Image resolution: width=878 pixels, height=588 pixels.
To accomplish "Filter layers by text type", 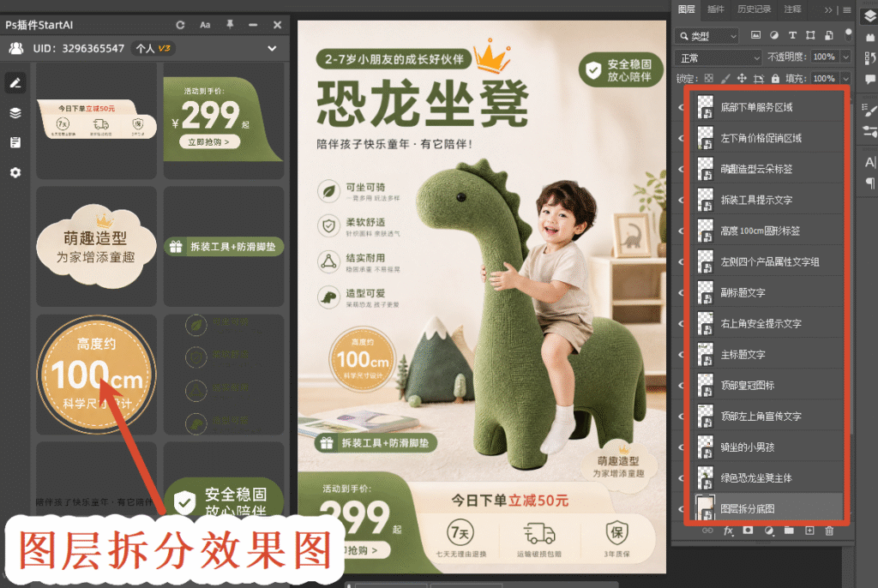I will (792, 35).
